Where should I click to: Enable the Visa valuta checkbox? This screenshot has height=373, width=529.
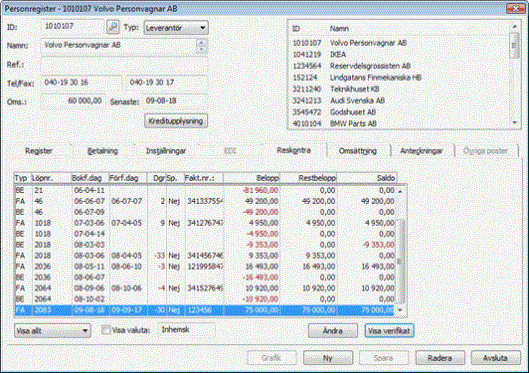pos(106,330)
